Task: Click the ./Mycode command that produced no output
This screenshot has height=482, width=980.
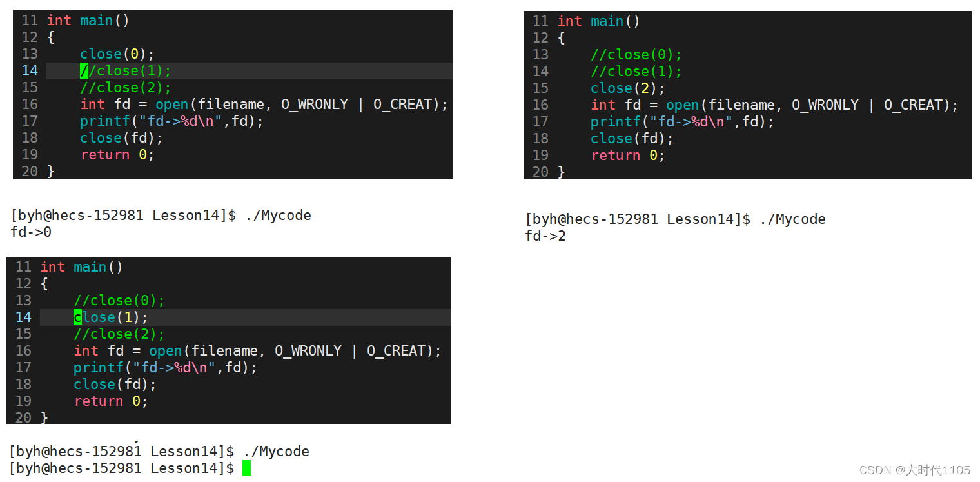Action: [276, 452]
